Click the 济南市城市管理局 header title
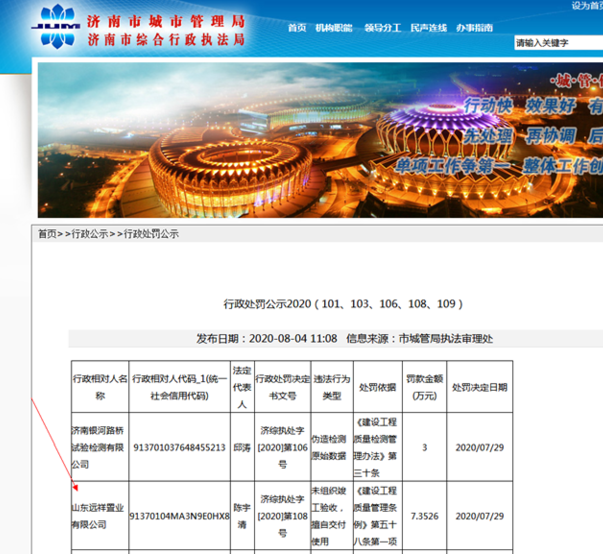The width and height of the screenshot is (603, 559). 166,21
